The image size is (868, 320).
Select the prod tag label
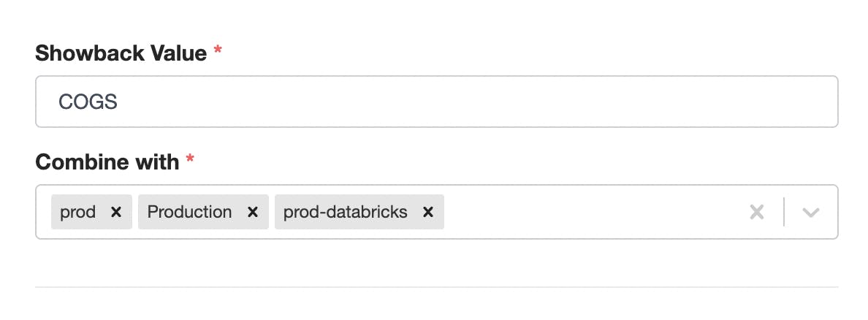click(x=78, y=212)
